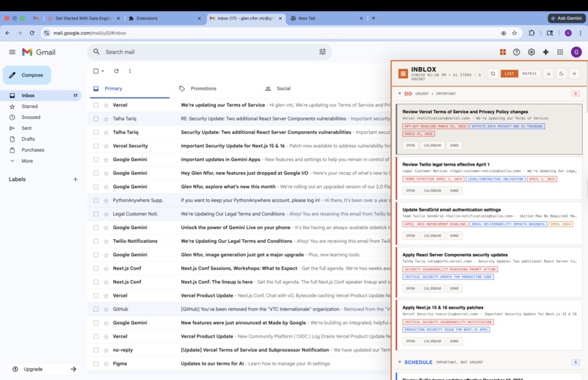The height and width of the screenshot is (380, 588).
Task: Check the GitHub email checkbox
Action: (x=96, y=309)
